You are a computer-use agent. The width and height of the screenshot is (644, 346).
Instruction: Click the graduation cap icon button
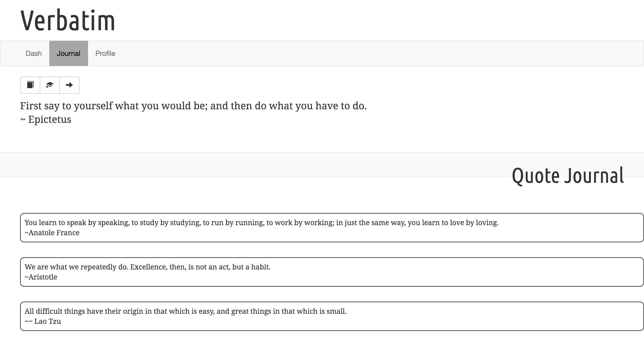point(50,85)
